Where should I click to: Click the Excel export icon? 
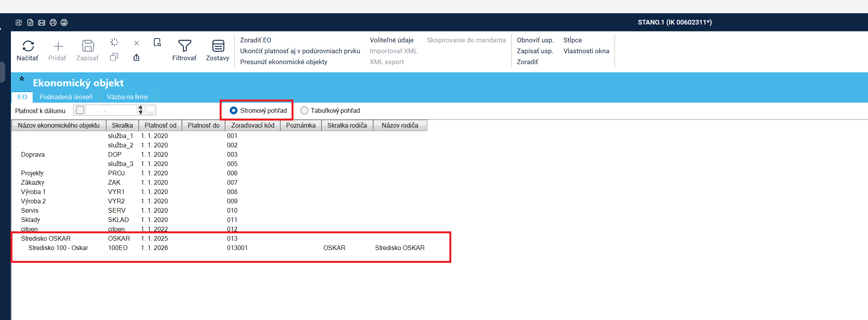coord(19,23)
